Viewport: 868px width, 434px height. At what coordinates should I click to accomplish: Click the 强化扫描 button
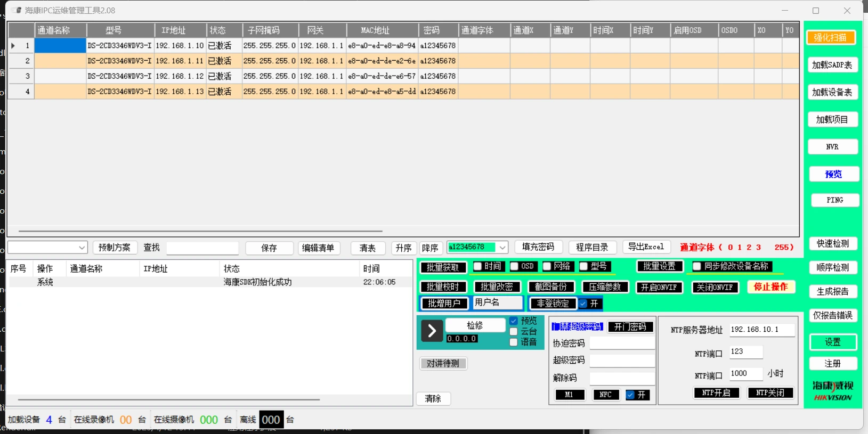[x=830, y=37]
